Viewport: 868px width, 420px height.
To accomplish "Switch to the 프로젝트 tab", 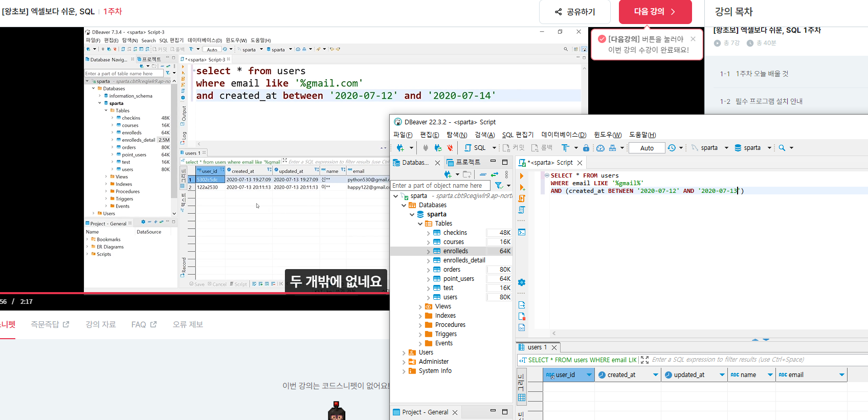I will tap(463, 162).
